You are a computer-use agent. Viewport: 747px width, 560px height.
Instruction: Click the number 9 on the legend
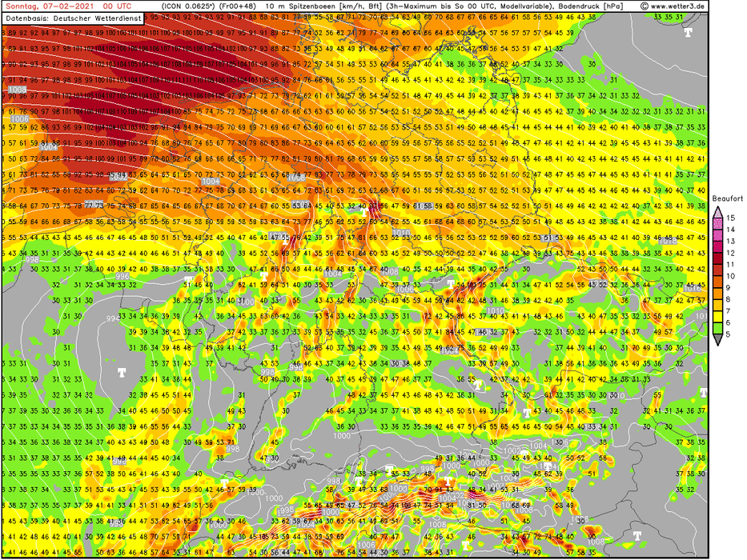(730, 286)
